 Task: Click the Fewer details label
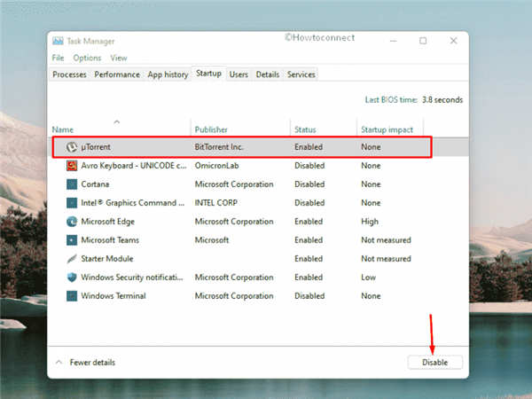92,363
